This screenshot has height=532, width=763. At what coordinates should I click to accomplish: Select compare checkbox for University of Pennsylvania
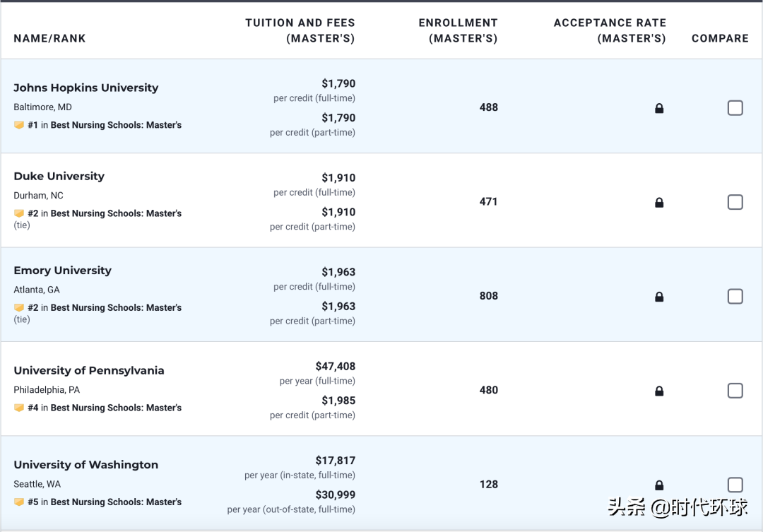click(x=735, y=391)
